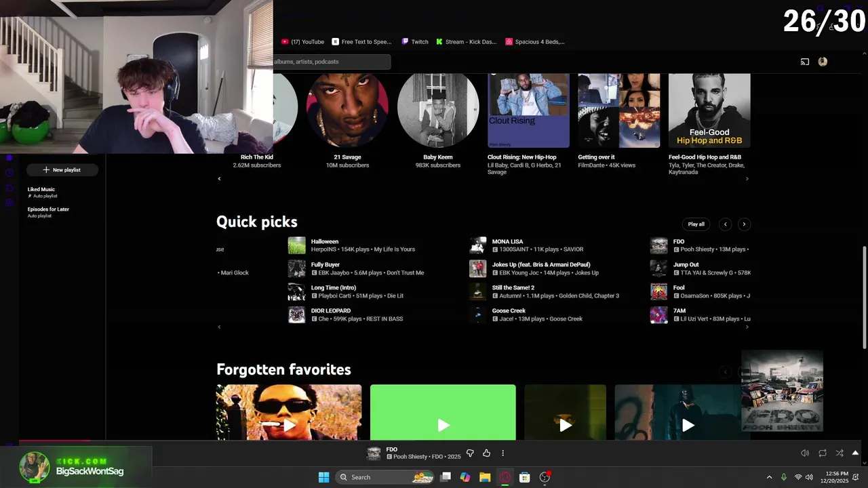Open the Twitch bookmark
The width and height of the screenshot is (868, 488).
(x=415, y=42)
